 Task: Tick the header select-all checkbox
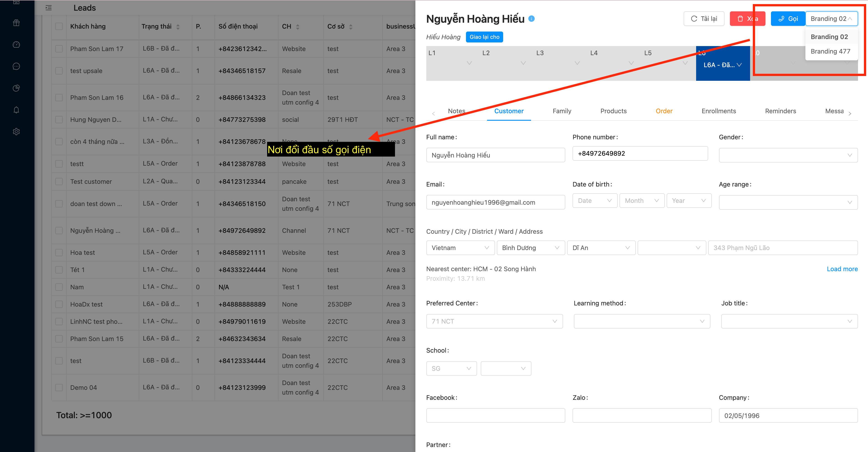tap(59, 26)
